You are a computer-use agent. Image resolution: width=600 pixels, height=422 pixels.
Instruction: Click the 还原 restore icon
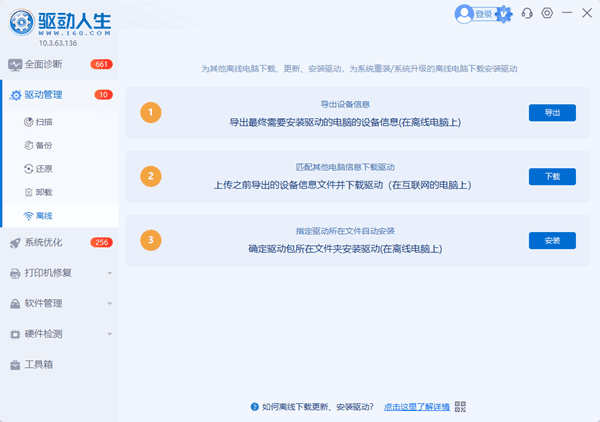click(29, 169)
